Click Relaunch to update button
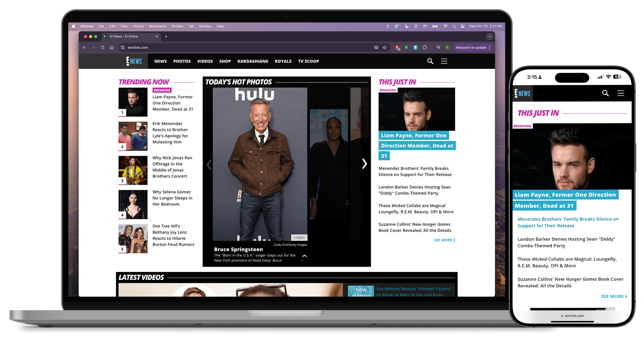This screenshot has width=644, height=338. point(471,47)
